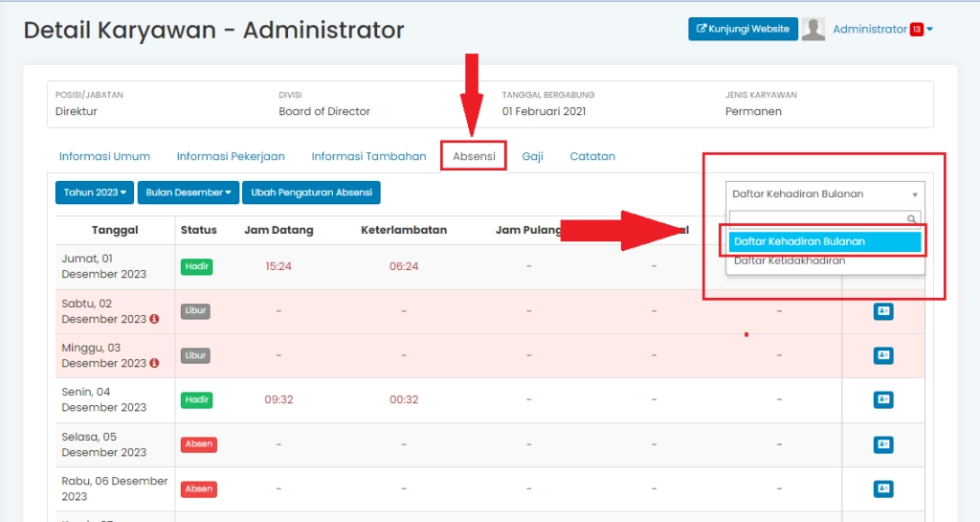Click the Administrator avatar picture
This screenshot has width=980, height=522.
(813, 30)
